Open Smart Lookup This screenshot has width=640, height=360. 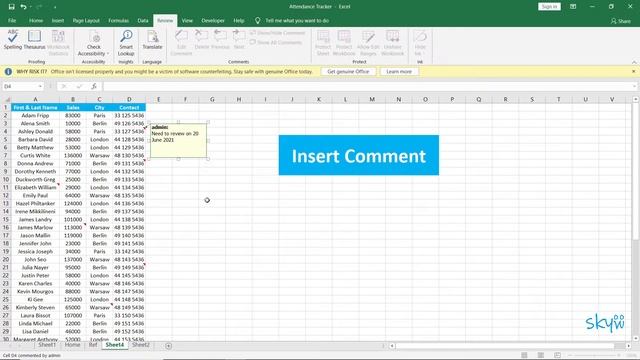[126, 43]
